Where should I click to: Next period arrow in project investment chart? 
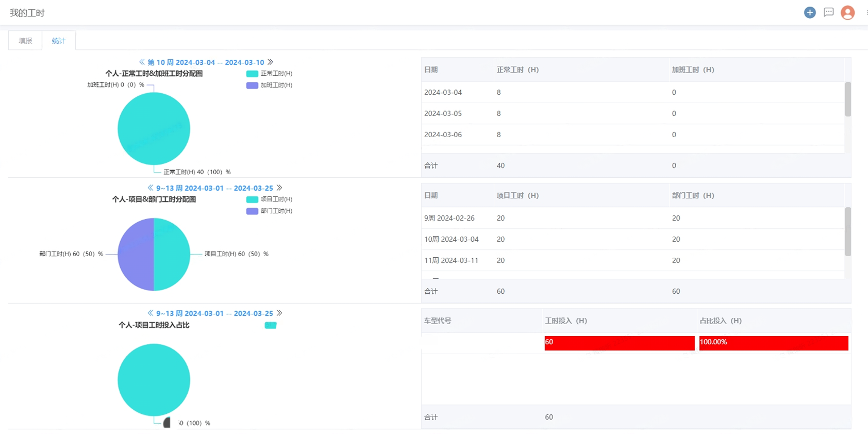[x=279, y=313]
